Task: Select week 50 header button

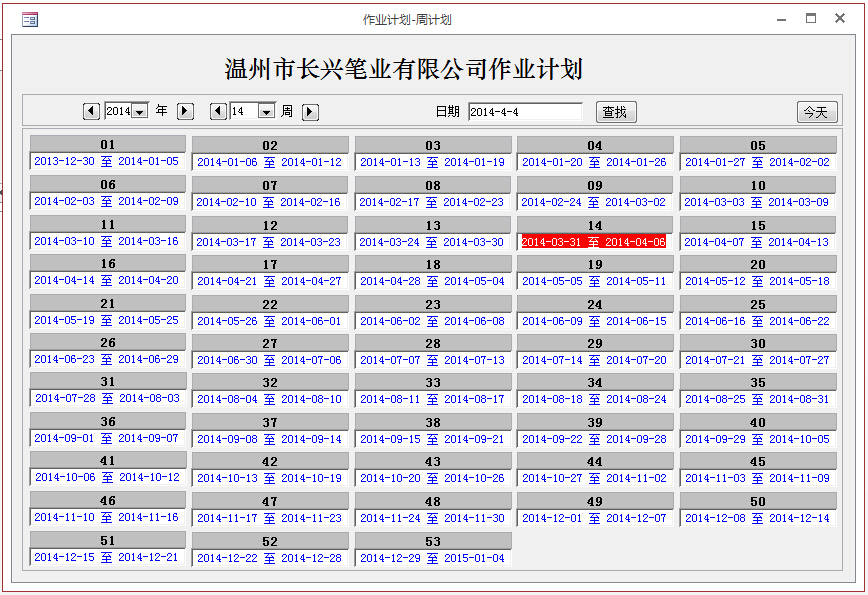Action: point(758,501)
